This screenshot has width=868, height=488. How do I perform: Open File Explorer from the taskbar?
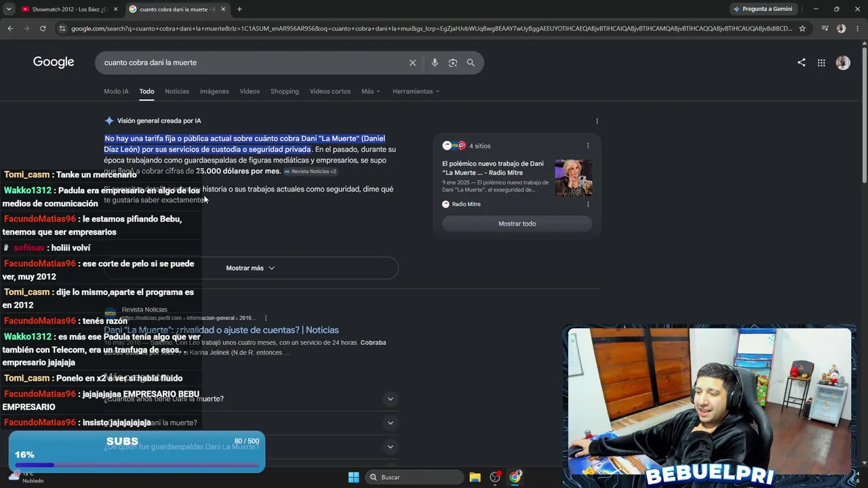[x=475, y=477]
